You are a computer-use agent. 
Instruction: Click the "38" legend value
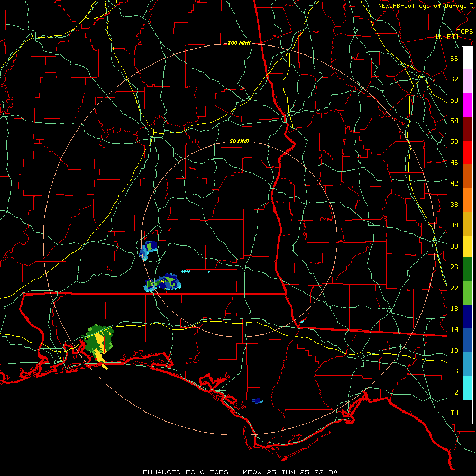click(454, 204)
